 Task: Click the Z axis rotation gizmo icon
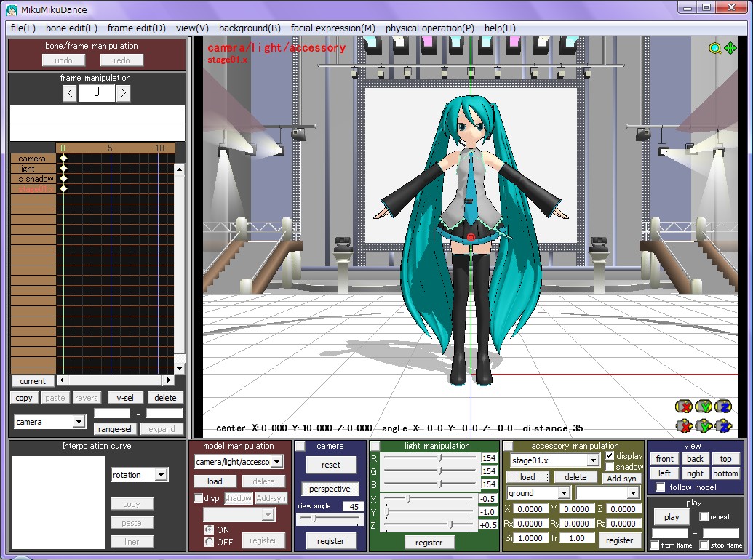723,407
